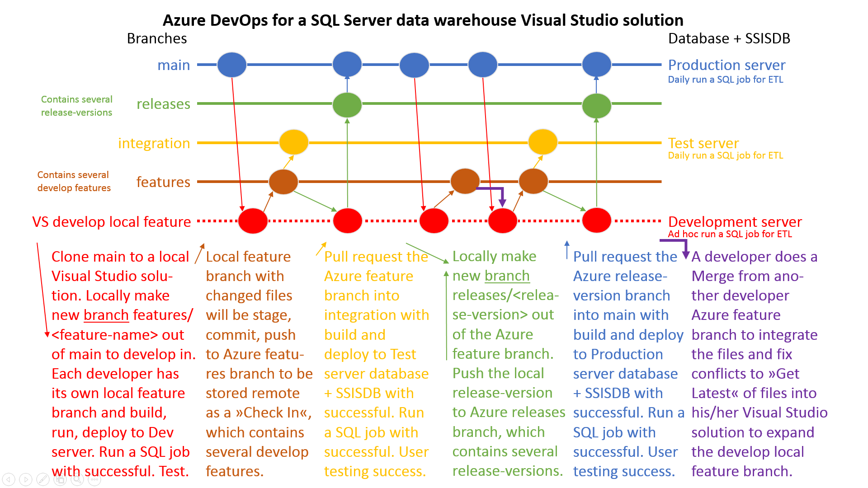Click the 'Development server' label

(x=735, y=222)
